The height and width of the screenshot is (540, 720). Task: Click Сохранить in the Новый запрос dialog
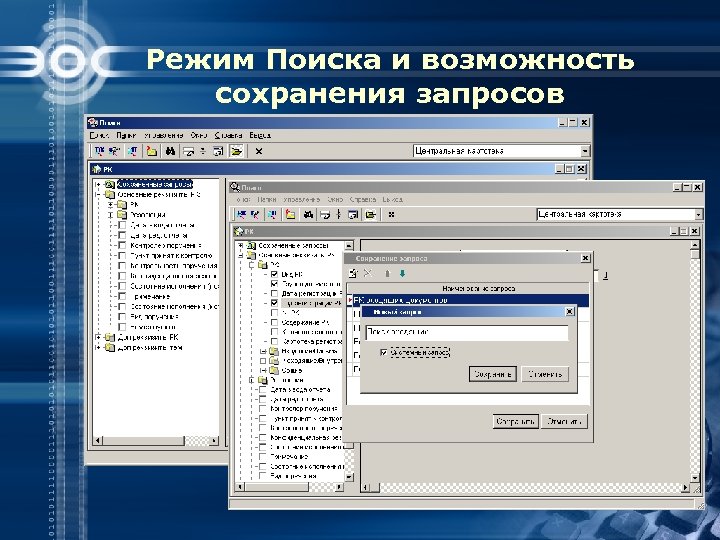pos(493,374)
